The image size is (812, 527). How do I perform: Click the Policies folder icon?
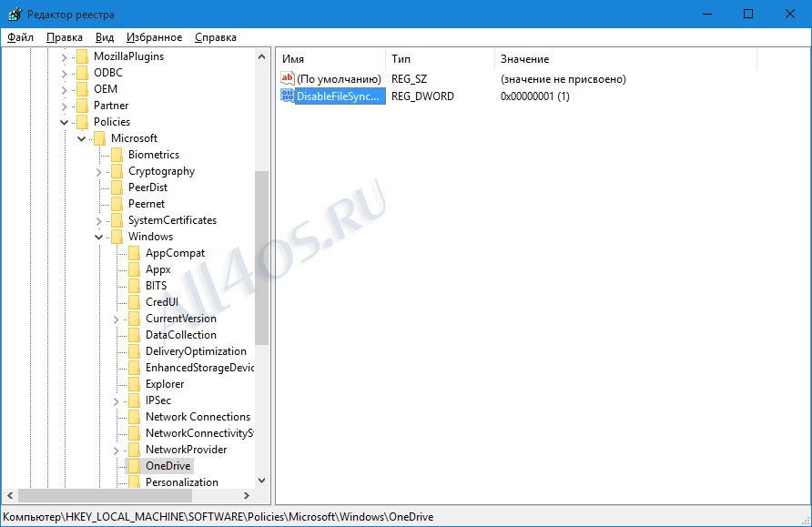pyautogui.click(x=82, y=122)
